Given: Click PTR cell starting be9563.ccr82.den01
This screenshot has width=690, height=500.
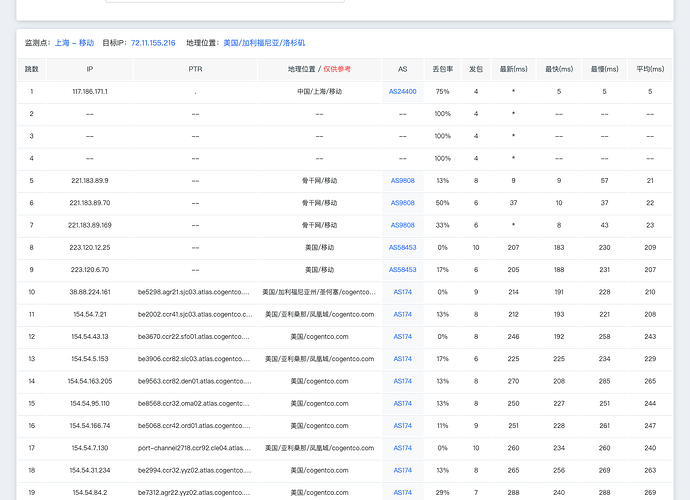Looking at the screenshot, I should 195,381.
